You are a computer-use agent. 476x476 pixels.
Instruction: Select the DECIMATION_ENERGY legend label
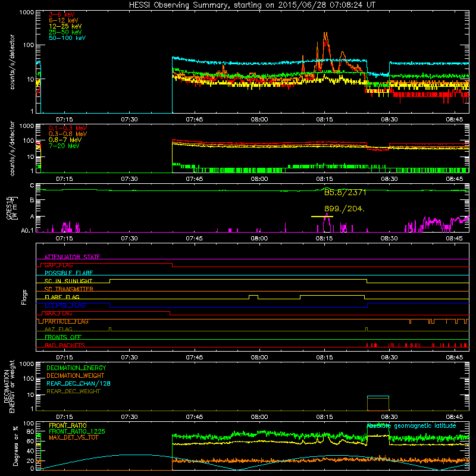[x=76, y=368]
